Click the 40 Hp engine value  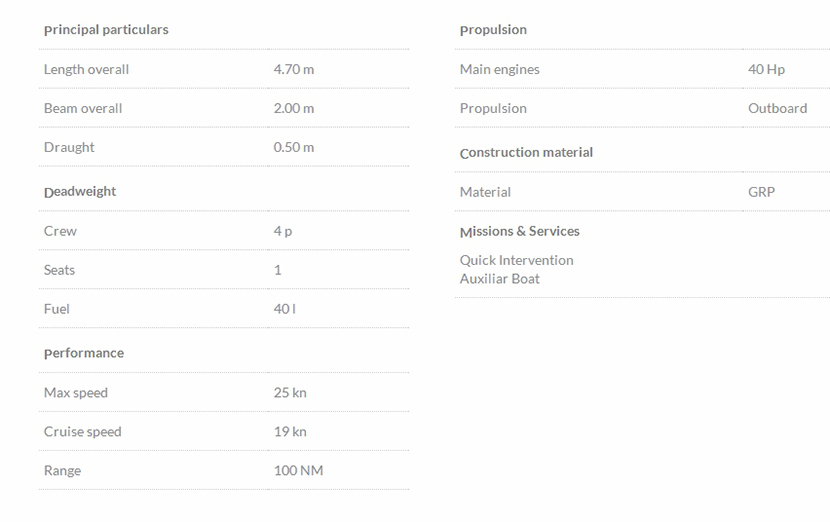(766, 69)
